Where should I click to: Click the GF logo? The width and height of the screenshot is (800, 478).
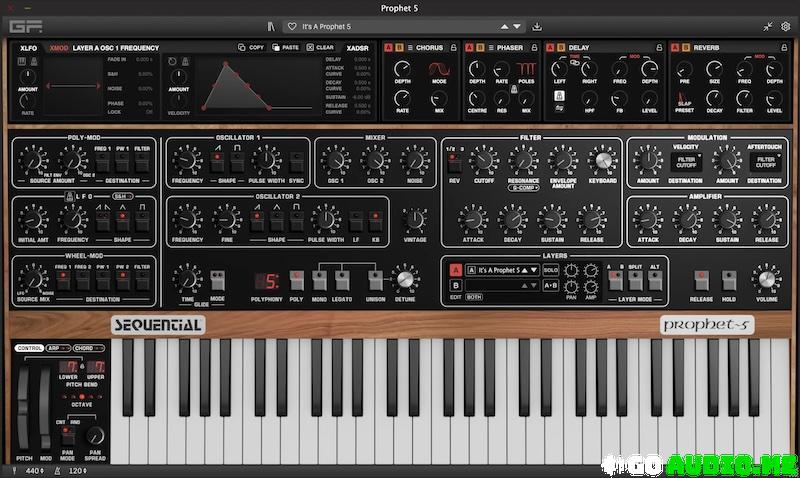26,27
